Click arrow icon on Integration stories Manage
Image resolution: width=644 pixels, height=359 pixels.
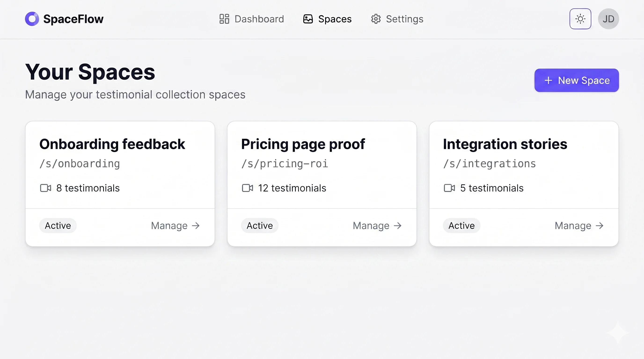[x=600, y=226]
